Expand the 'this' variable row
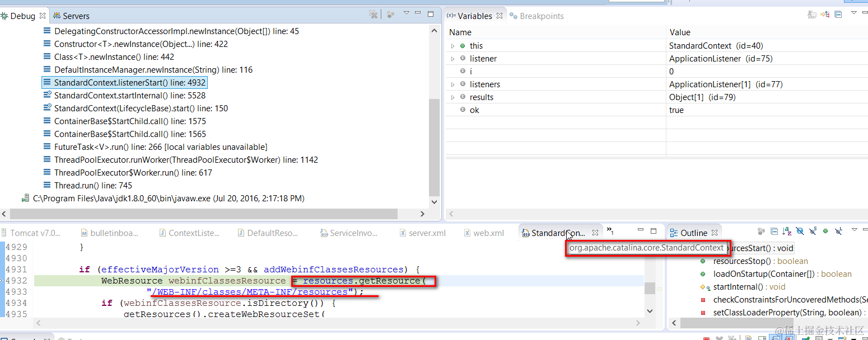 coord(452,46)
